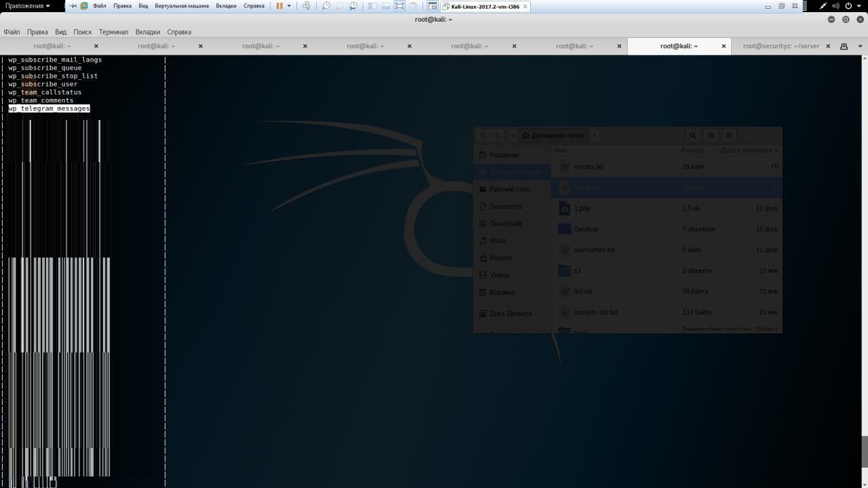Revert to the previous snapshot icon
Screen dimensions: 868x488
(340, 5)
